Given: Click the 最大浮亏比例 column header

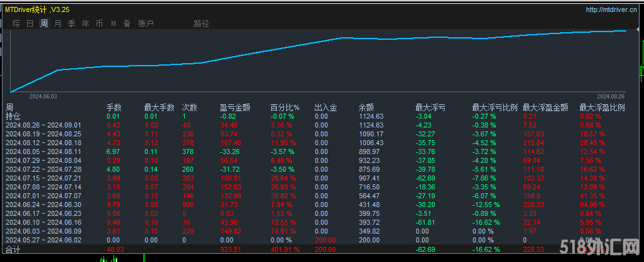Looking at the screenshot, I should [495, 107].
